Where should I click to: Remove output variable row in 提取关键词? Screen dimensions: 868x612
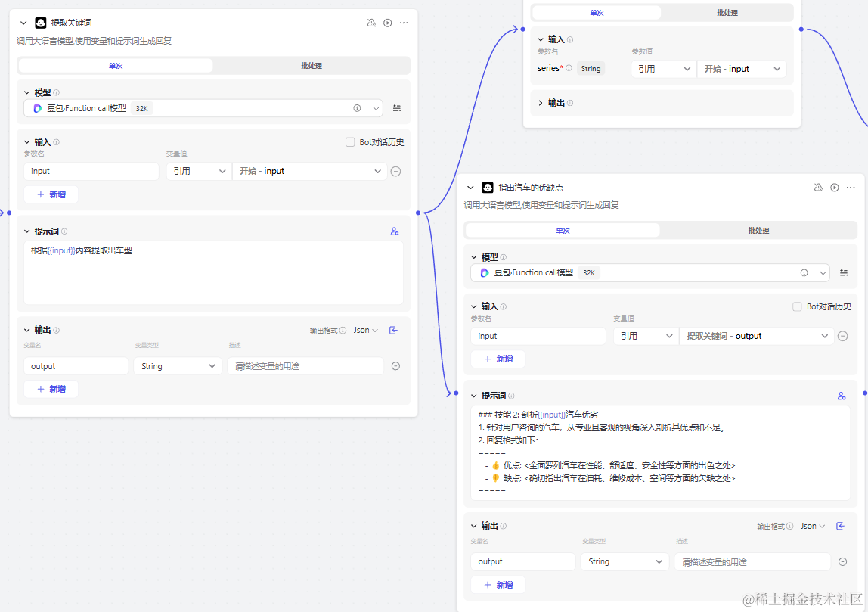click(395, 366)
